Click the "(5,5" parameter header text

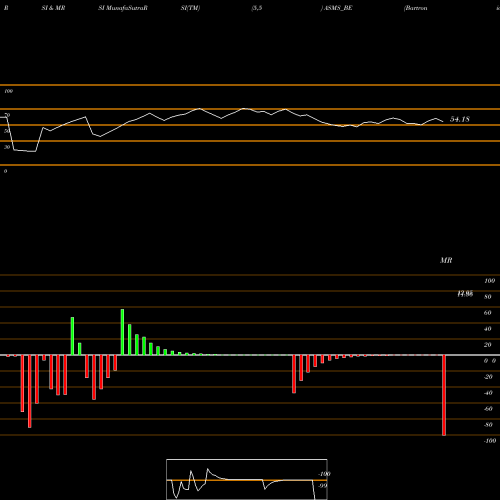coord(257,8)
